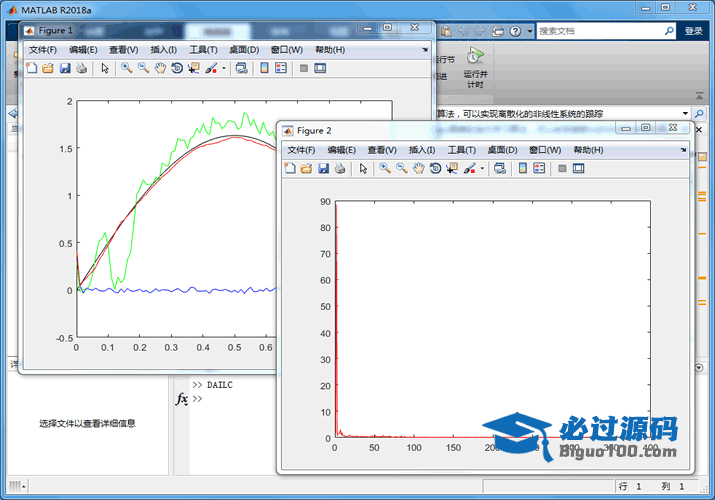The width and height of the screenshot is (715, 500).
Task: Insert Legend in Figure 2
Action: pos(539,169)
